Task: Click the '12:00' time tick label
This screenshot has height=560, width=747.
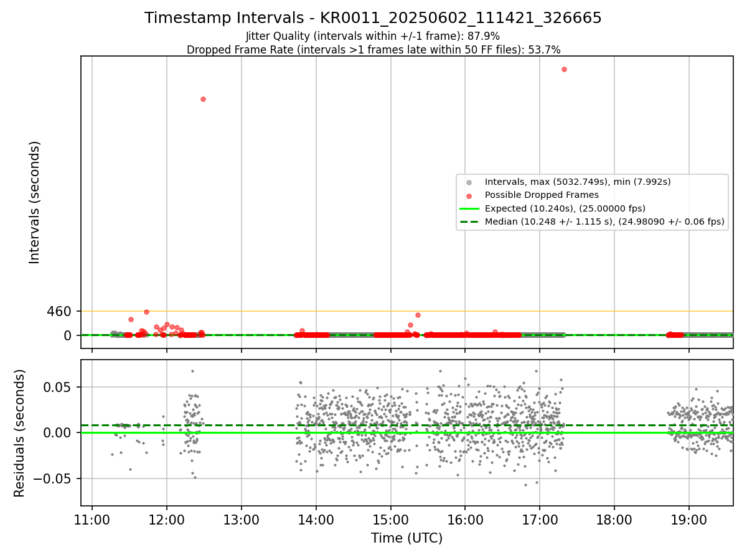Action: [167, 520]
